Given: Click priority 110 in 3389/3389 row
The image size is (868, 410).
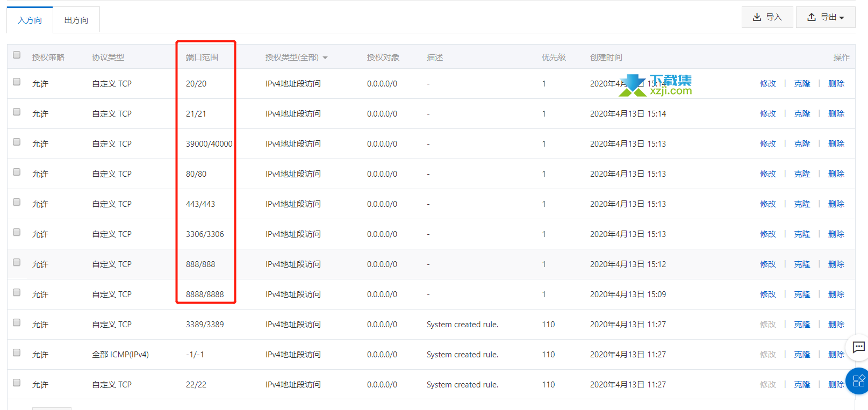Looking at the screenshot, I should pyautogui.click(x=548, y=325).
